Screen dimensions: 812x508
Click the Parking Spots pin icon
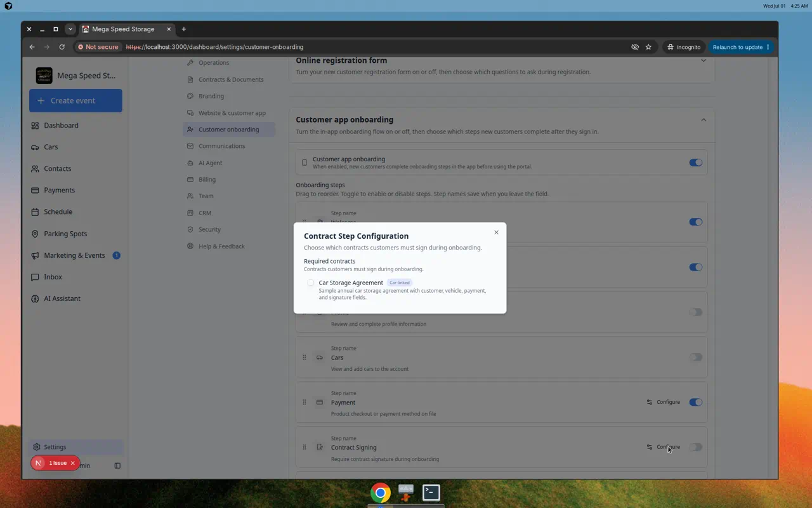35,234
